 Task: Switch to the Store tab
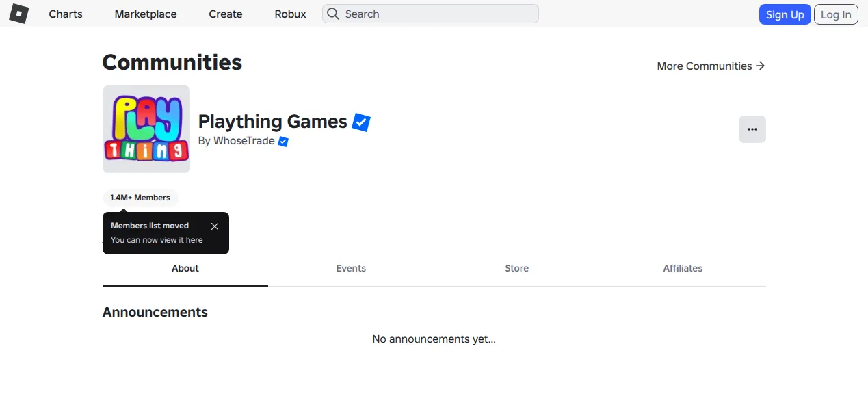click(x=517, y=268)
